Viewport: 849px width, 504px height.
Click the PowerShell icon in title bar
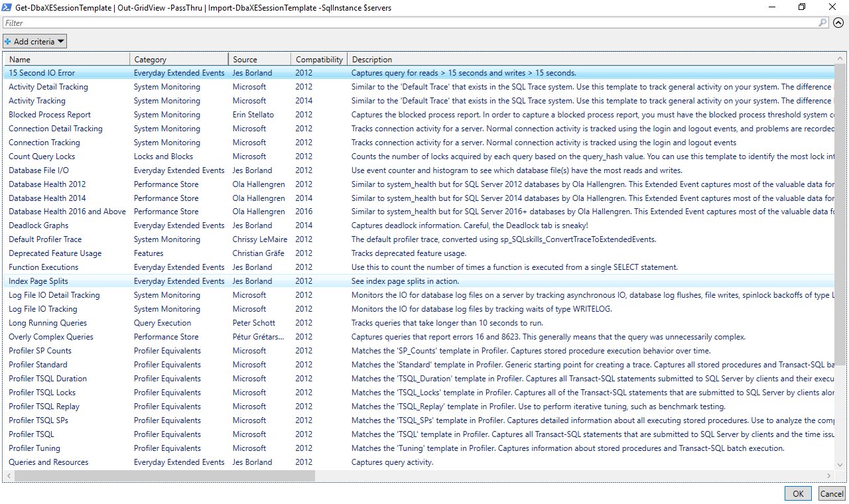point(7,7)
